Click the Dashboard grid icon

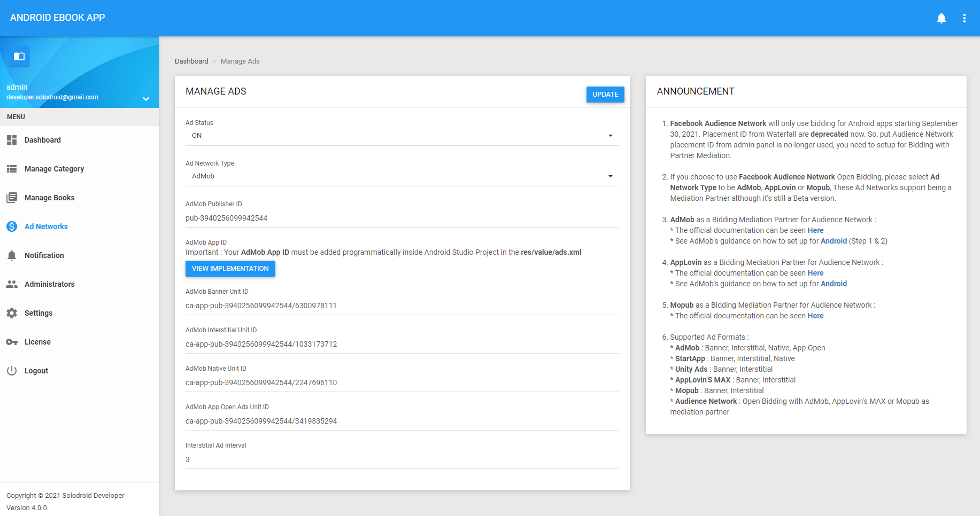[x=12, y=140]
